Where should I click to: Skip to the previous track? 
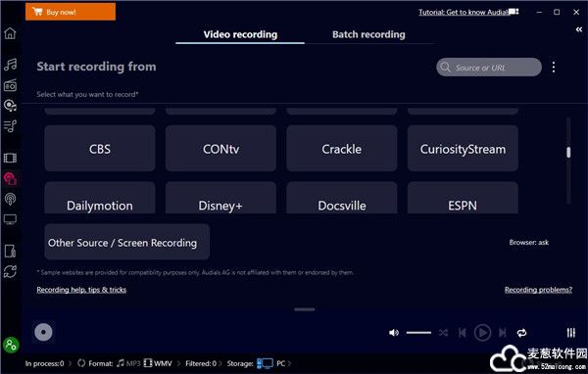click(462, 333)
